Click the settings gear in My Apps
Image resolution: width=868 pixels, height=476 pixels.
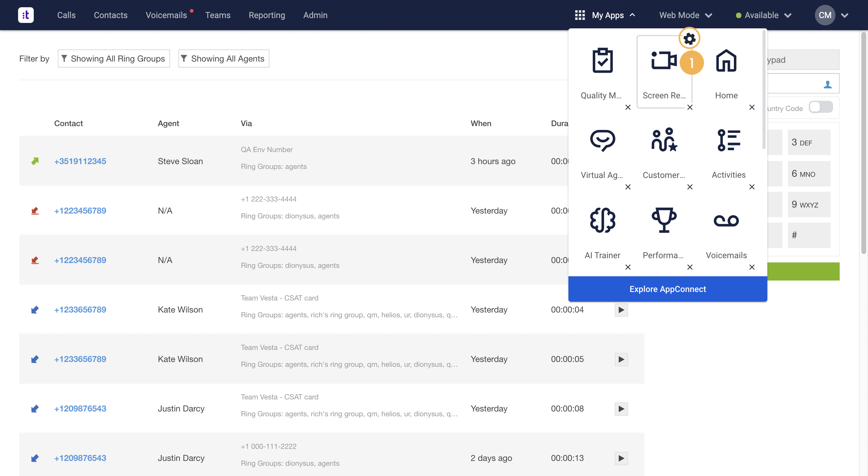click(x=689, y=38)
